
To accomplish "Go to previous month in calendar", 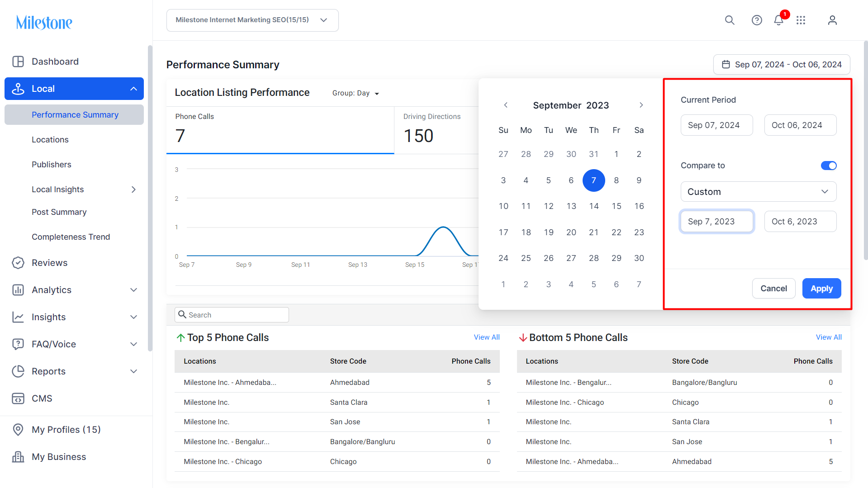I will [506, 105].
